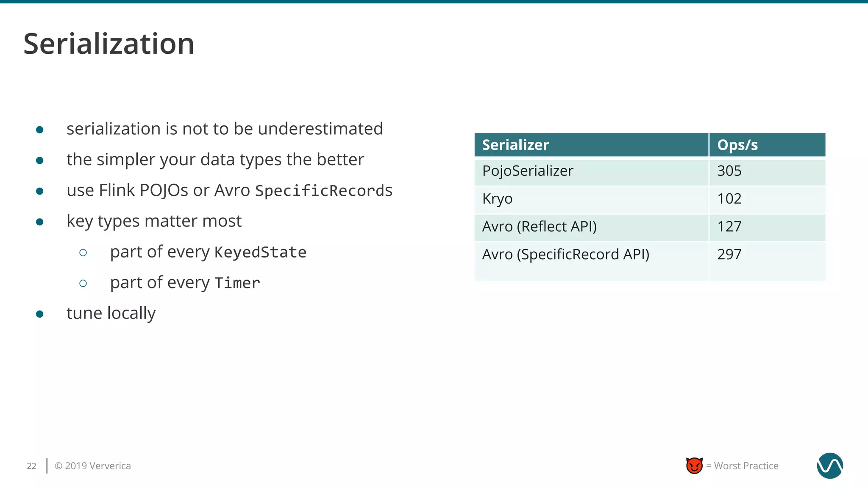Click the "part of every Timer" sub-bullet

185,283
